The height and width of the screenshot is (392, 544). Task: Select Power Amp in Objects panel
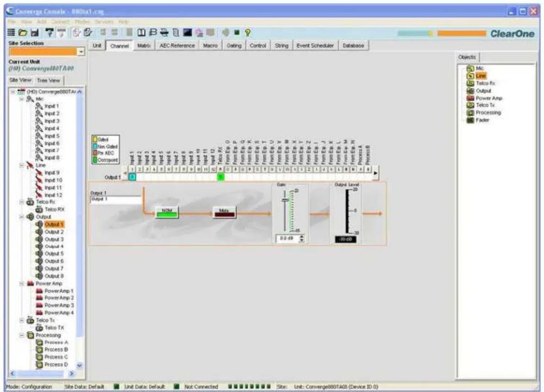[x=484, y=98]
